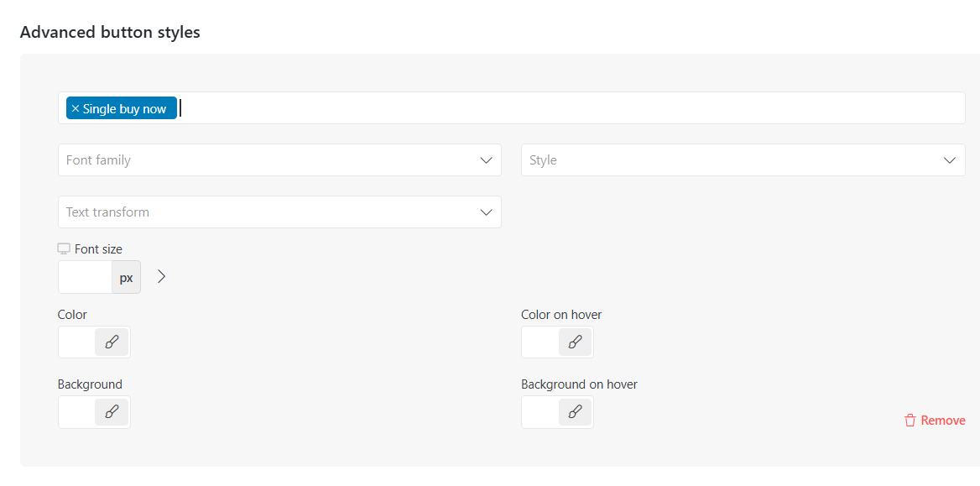
Task: Open the Color on hover brush picker
Action: point(575,342)
